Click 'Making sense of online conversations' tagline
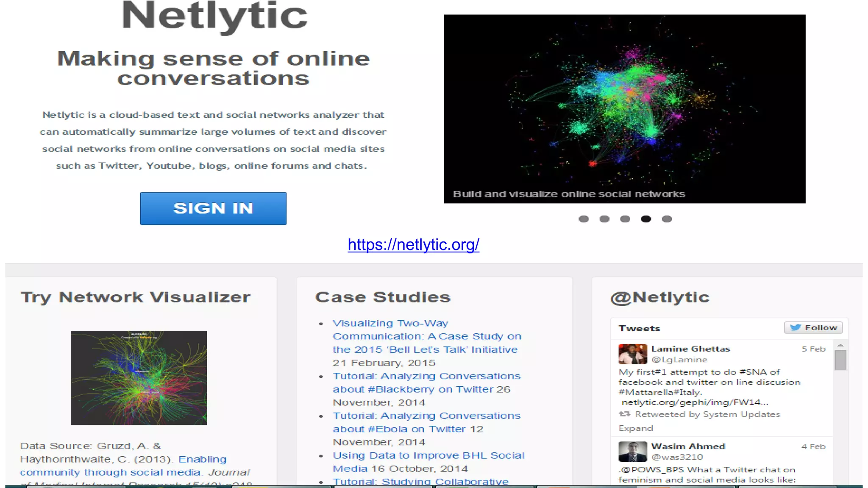 pyautogui.click(x=214, y=69)
